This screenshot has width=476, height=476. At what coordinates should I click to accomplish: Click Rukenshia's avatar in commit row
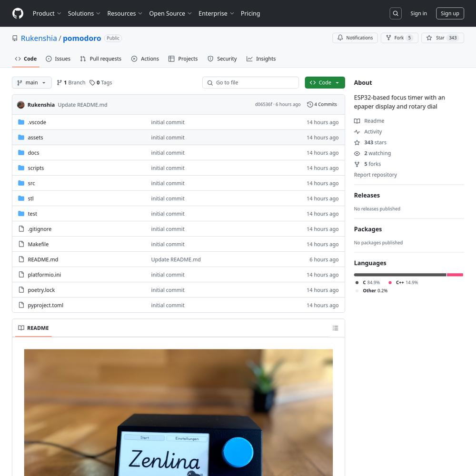[21, 105]
